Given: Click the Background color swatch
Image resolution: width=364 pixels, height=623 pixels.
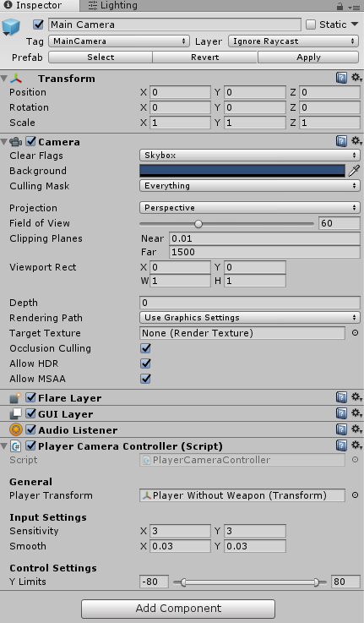Looking at the screenshot, I should pyautogui.click(x=242, y=171).
